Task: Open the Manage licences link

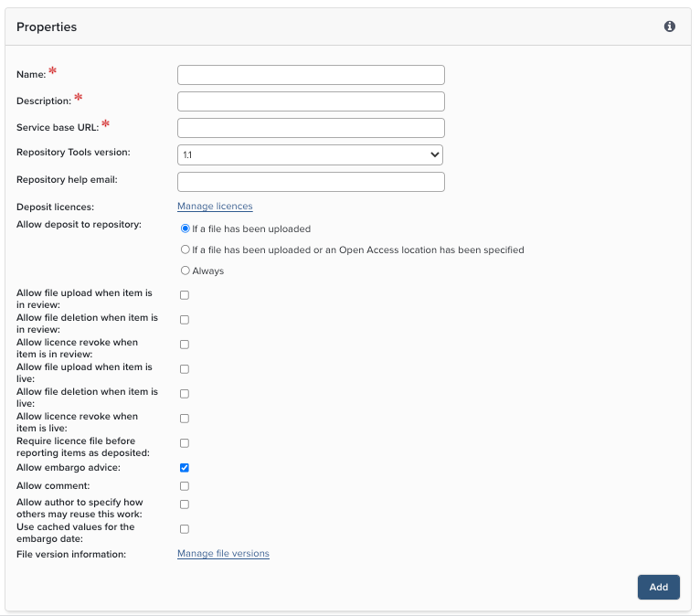Action: click(x=215, y=207)
